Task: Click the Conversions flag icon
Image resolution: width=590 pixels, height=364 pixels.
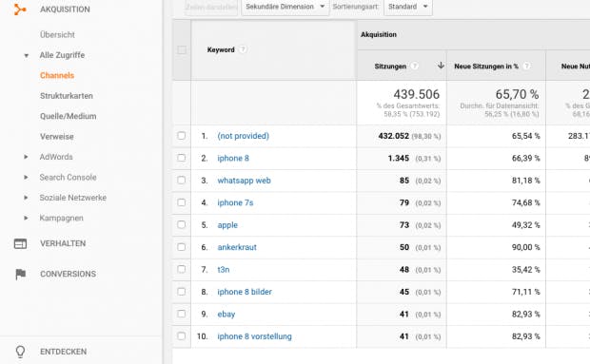Action: 20,275
